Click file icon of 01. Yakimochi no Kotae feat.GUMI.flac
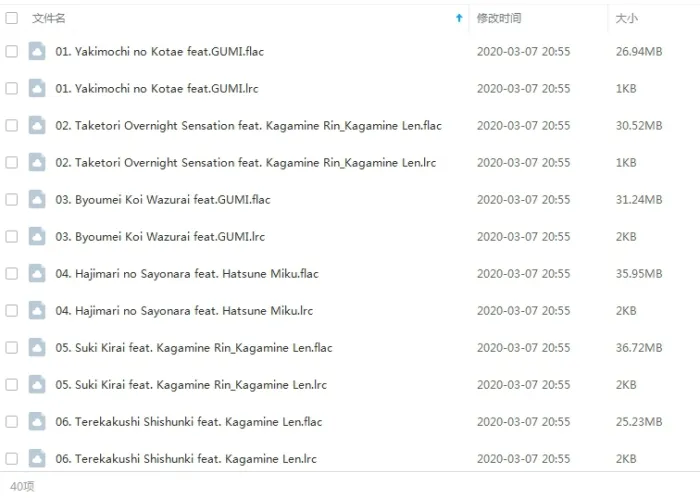 click(37, 51)
